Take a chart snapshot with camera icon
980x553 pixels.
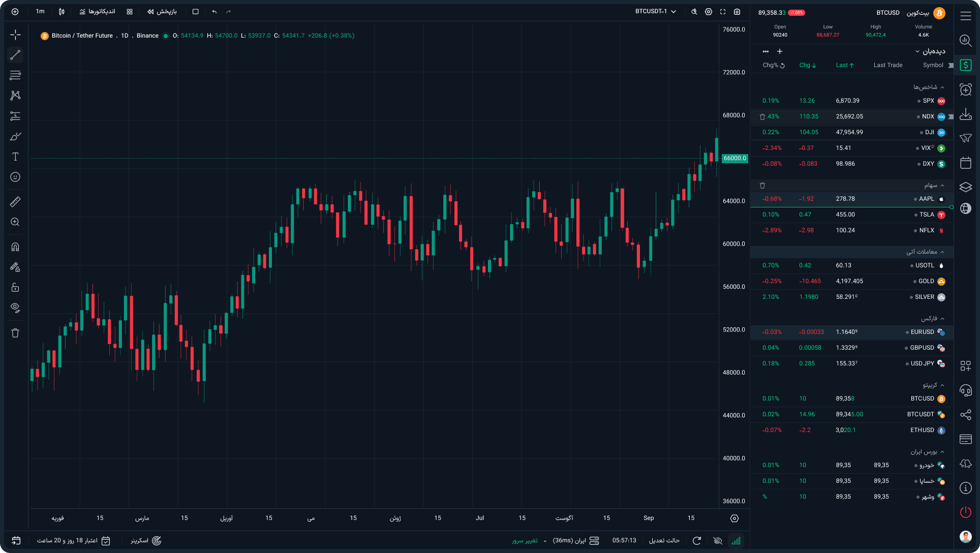(737, 12)
